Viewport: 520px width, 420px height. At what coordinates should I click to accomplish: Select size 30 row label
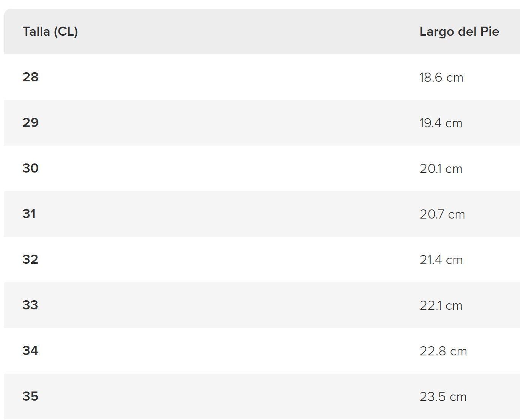[30, 168]
